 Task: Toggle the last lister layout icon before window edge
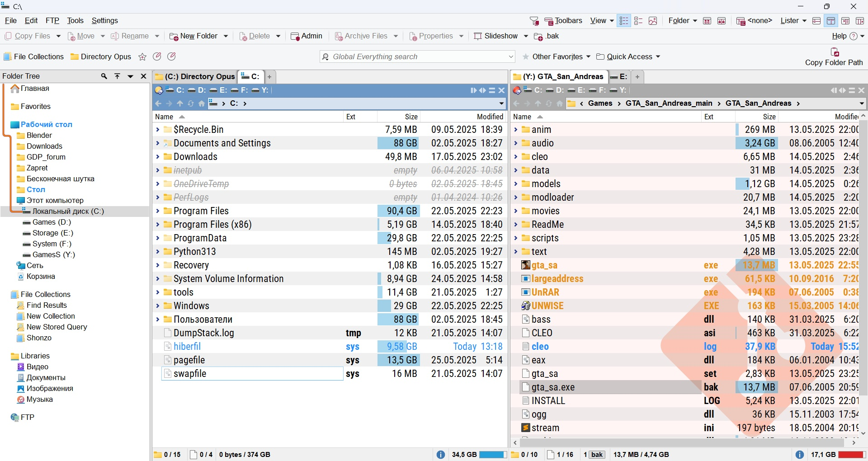pyautogui.click(x=860, y=21)
